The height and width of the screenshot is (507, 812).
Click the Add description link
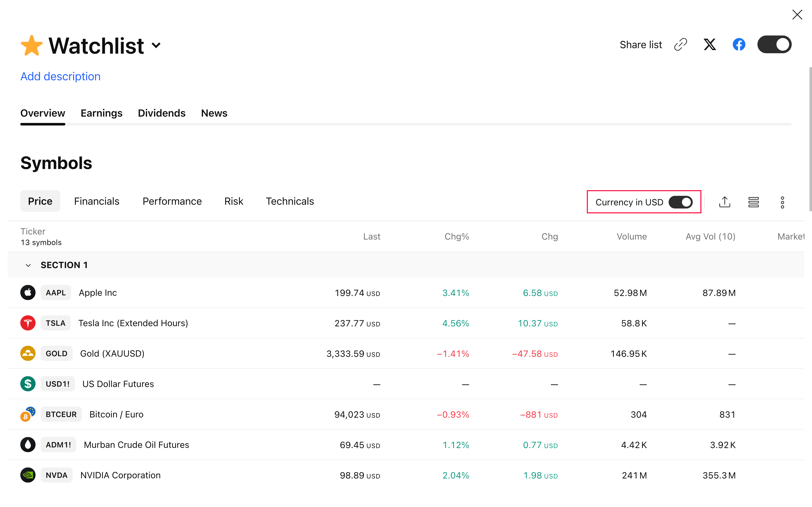coord(60,76)
